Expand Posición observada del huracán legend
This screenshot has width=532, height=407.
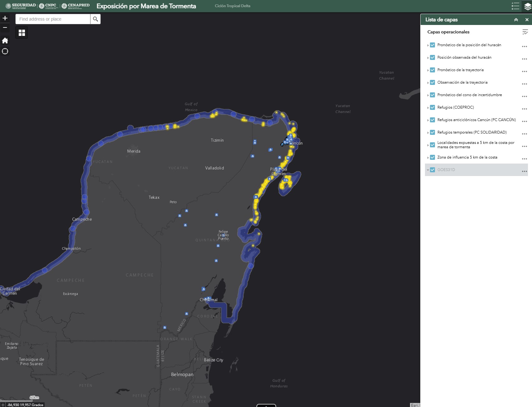428,58
